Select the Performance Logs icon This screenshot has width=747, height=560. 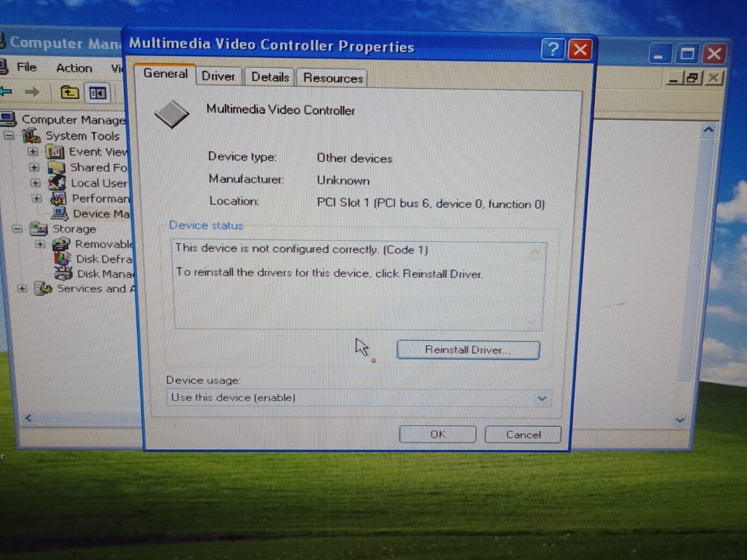(x=58, y=198)
